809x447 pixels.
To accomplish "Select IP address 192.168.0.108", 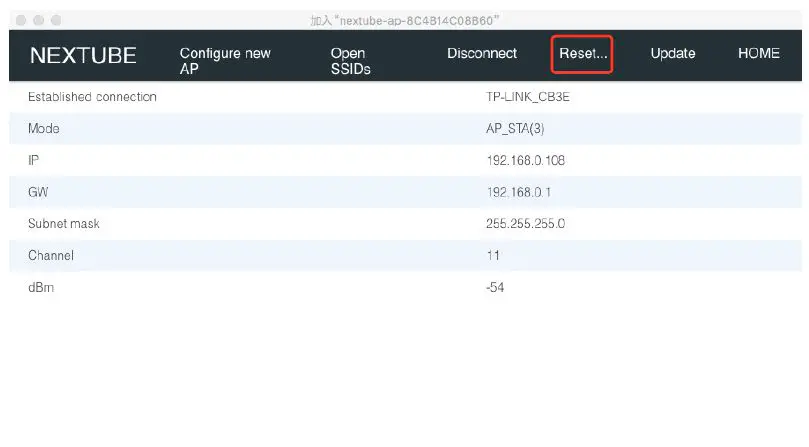I will pyautogui.click(x=526, y=161).
